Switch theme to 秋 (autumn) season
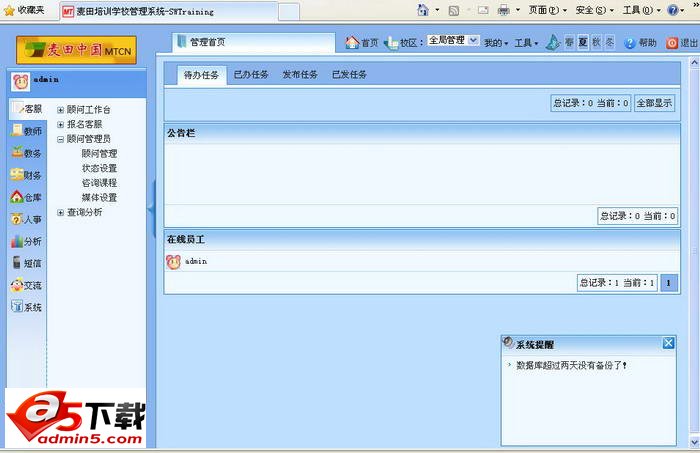 point(597,43)
